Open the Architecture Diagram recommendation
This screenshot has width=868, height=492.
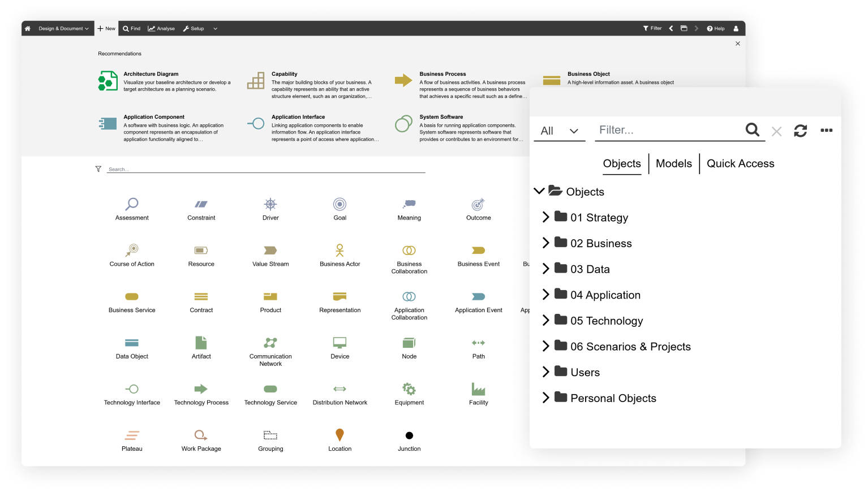tap(165, 81)
